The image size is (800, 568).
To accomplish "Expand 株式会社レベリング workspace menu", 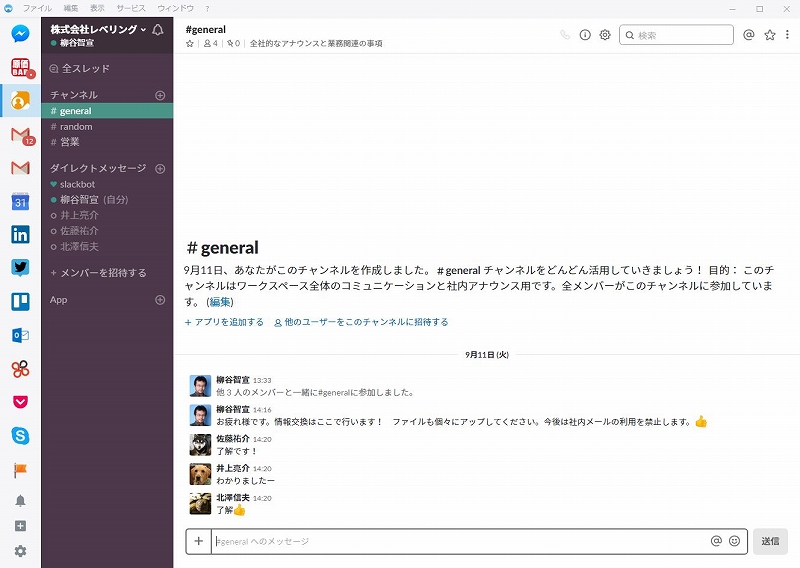I will (x=98, y=29).
